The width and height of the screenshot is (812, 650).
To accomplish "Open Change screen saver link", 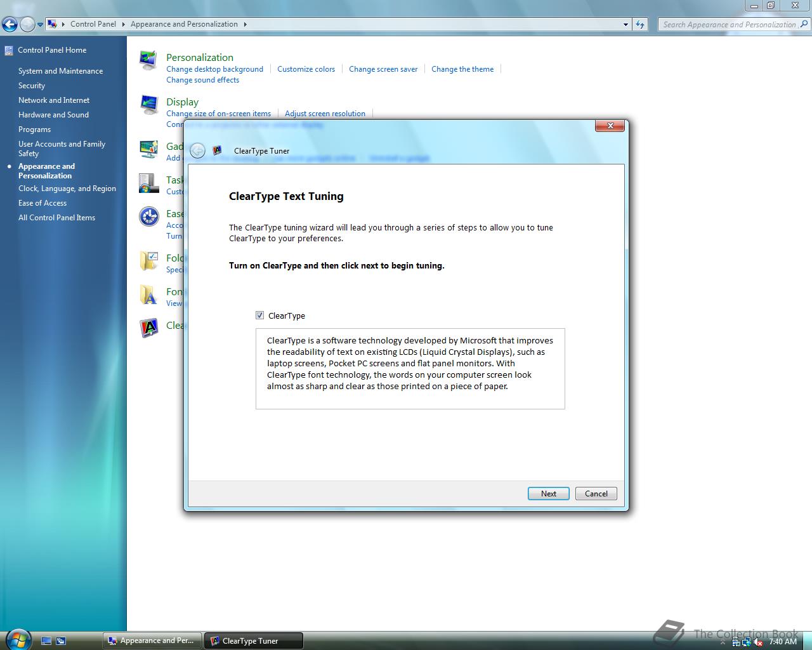I will (383, 69).
